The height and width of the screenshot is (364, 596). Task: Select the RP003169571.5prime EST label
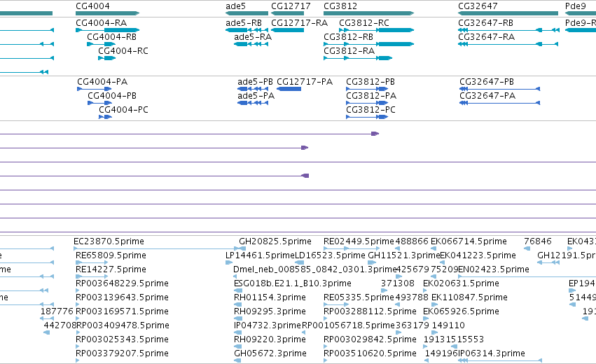click(x=122, y=311)
